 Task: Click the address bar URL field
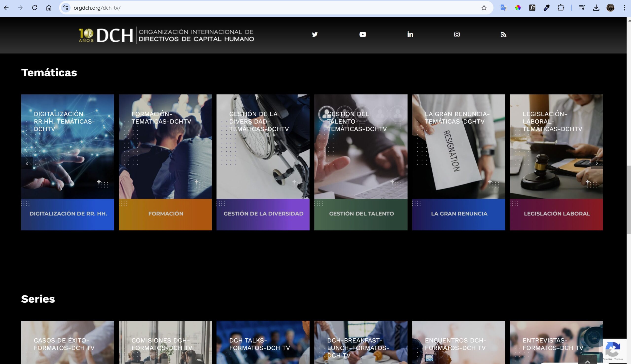(275, 8)
